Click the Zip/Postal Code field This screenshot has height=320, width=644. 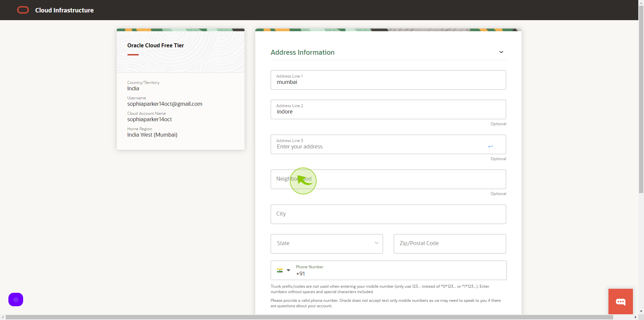(x=450, y=244)
